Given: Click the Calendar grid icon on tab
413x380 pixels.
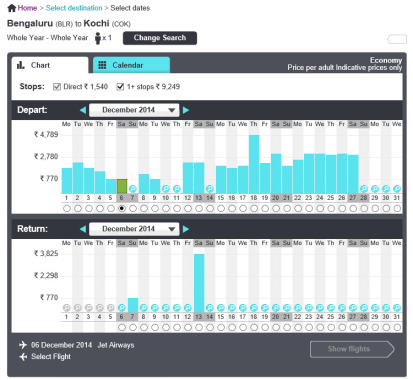Looking at the screenshot, I should pyautogui.click(x=102, y=65).
